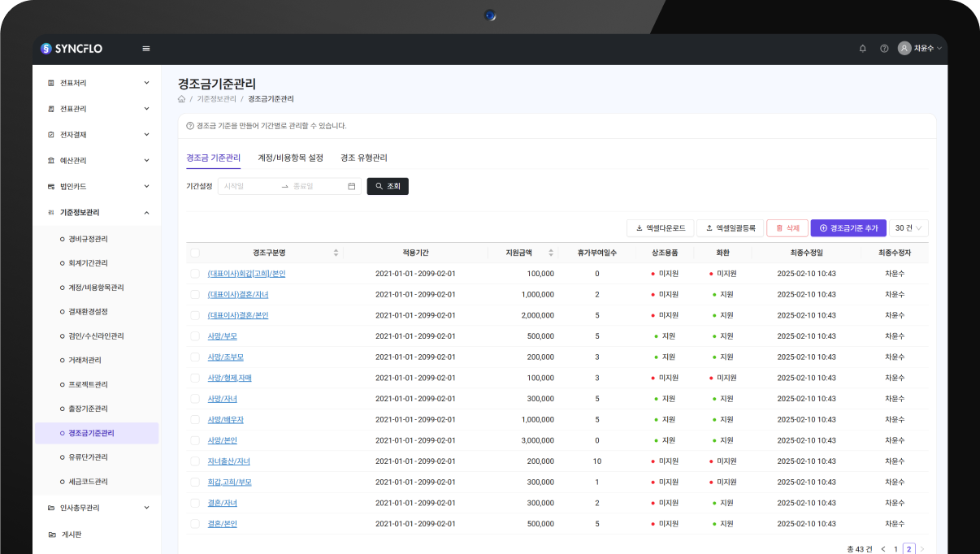Switch to 계정/비용항목 설정 tab
Viewport: 980px width, 554px height.
290,158
